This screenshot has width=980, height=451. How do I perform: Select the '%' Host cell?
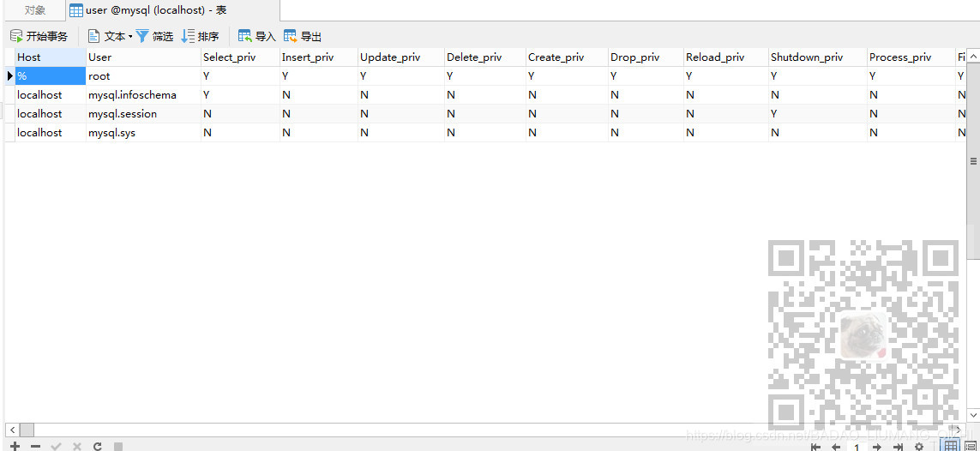(x=51, y=76)
